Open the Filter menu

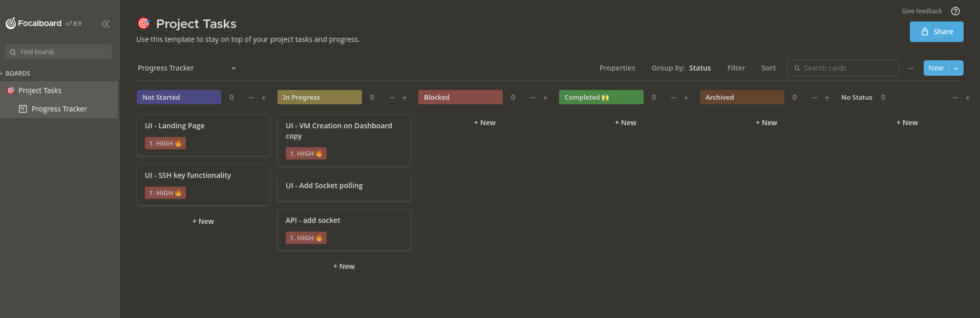tap(736, 68)
